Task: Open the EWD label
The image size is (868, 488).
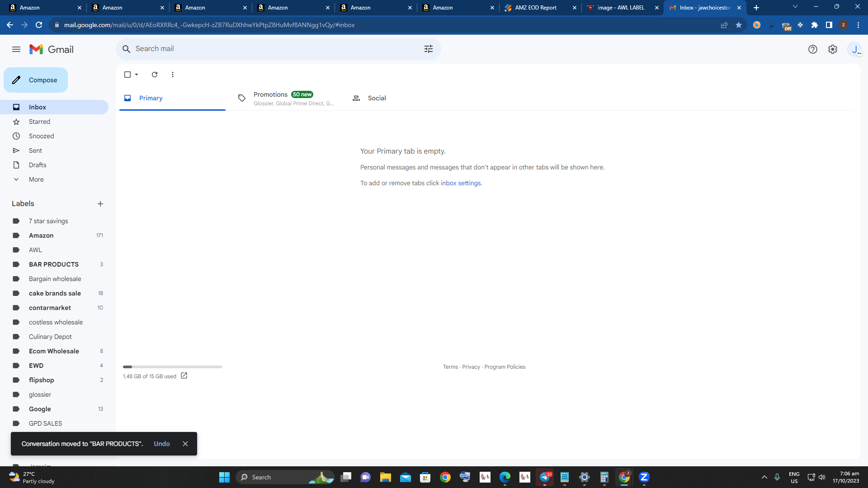Action: click(x=54, y=366)
